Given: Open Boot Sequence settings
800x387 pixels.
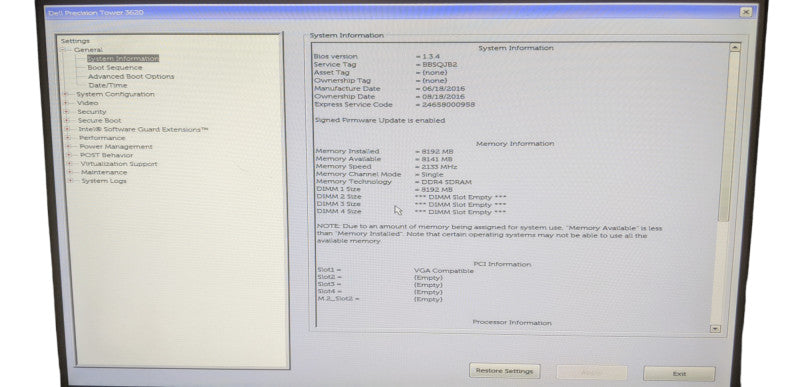Looking at the screenshot, I should coord(115,67).
